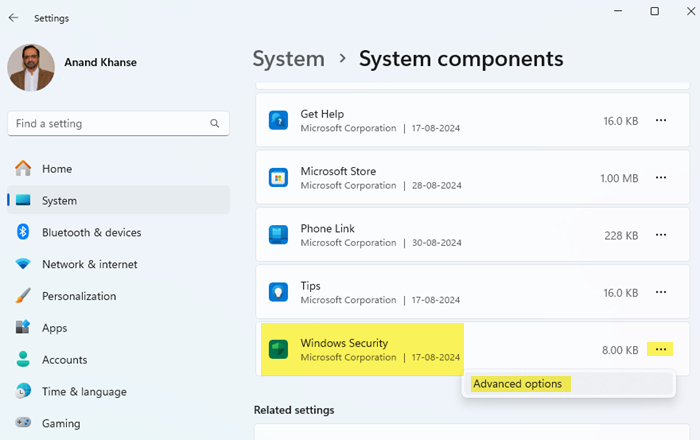Open Network & internet settings
The image size is (700, 440).
[x=89, y=265]
